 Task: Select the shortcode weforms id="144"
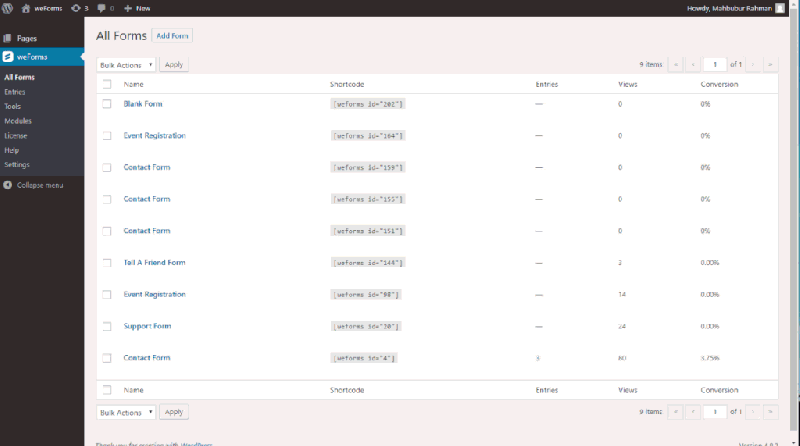[368, 263]
